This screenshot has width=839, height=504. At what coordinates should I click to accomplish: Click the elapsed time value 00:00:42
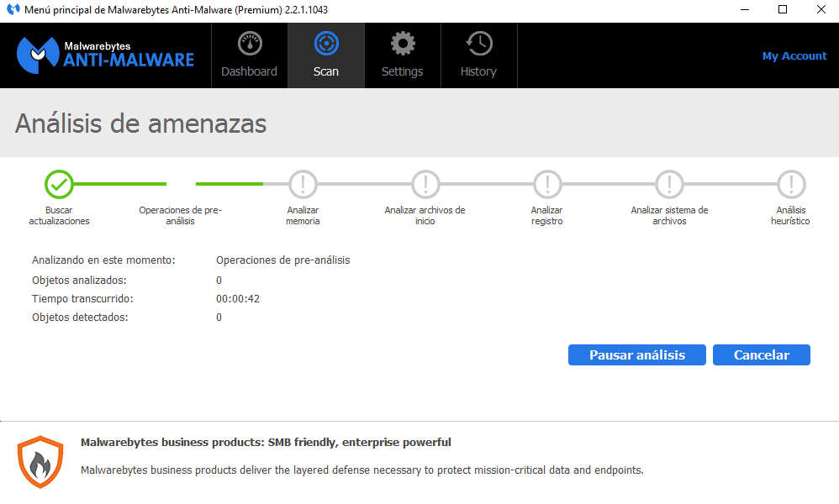pyautogui.click(x=238, y=299)
